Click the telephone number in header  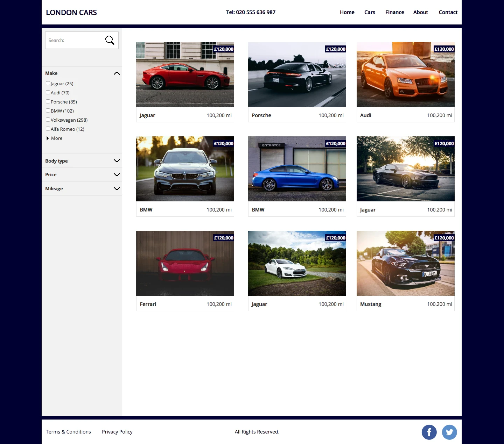[251, 12]
